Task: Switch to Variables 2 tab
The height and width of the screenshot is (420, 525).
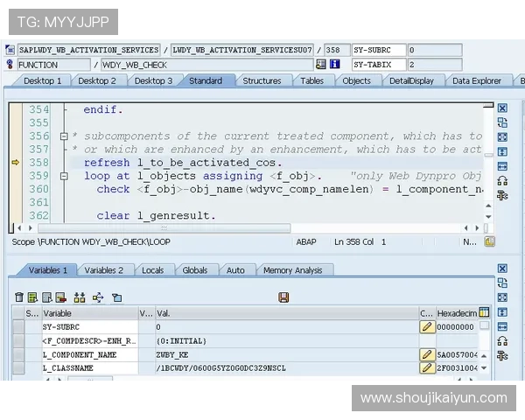Action: coord(104,270)
